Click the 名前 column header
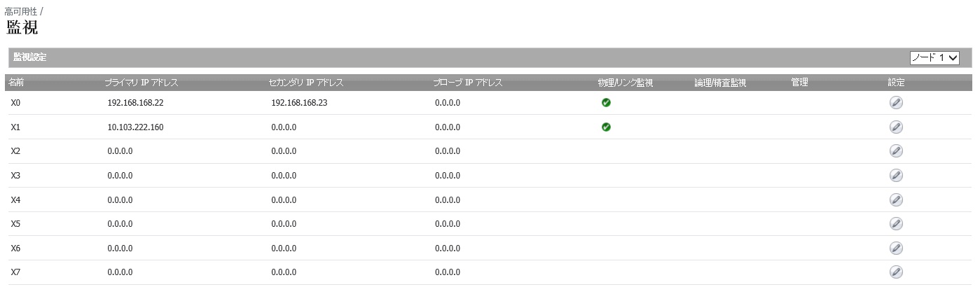 coord(16,83)
